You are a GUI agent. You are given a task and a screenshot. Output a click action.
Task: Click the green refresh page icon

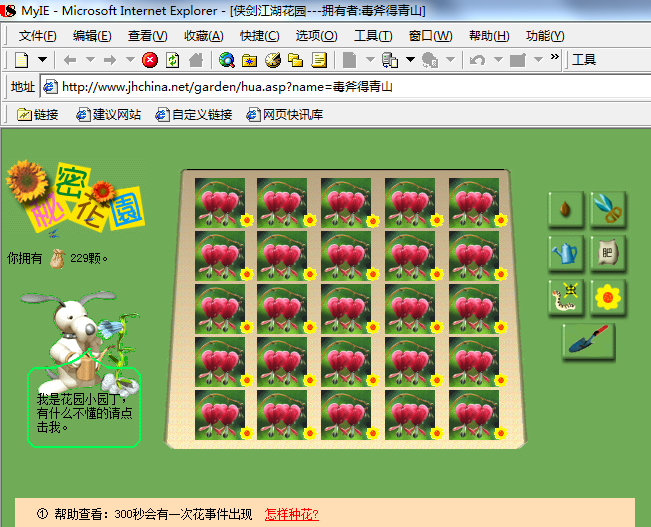(173, 60)
